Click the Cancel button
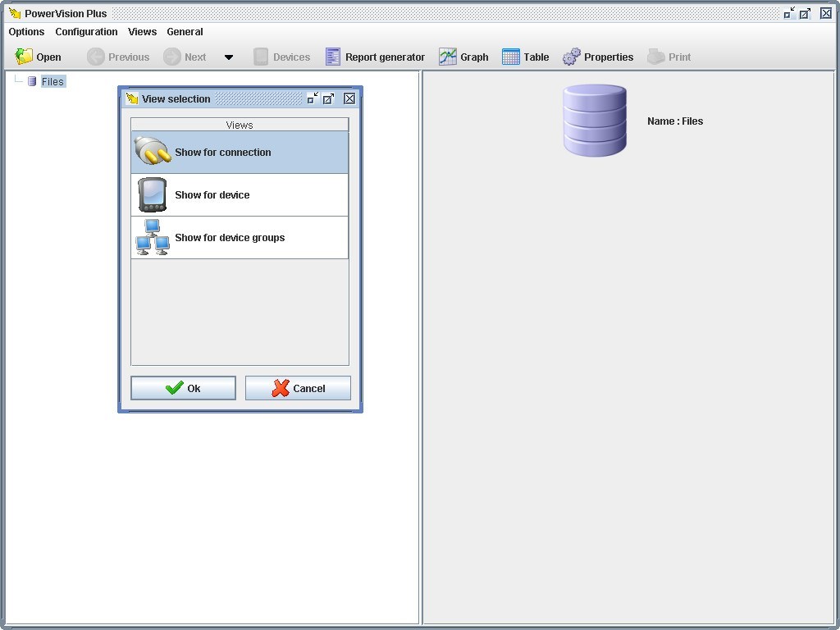Viewport: 840px width, 630px height. click(x=298, y=388)
